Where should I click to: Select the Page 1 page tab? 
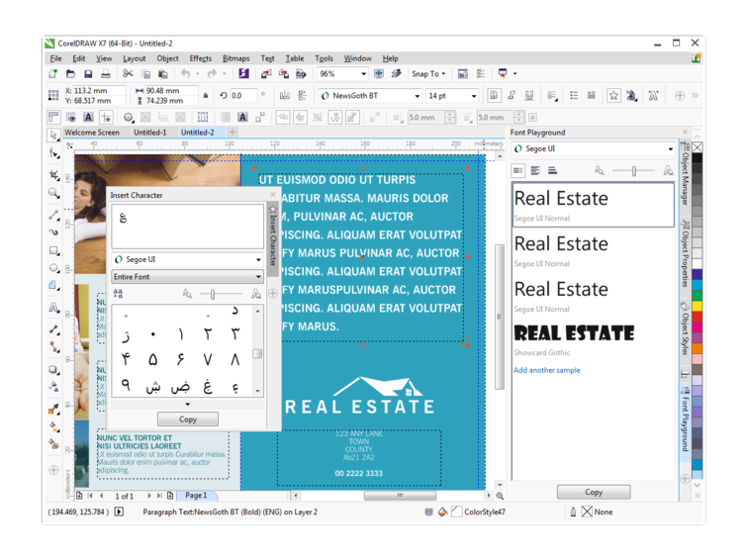point(196,496)
